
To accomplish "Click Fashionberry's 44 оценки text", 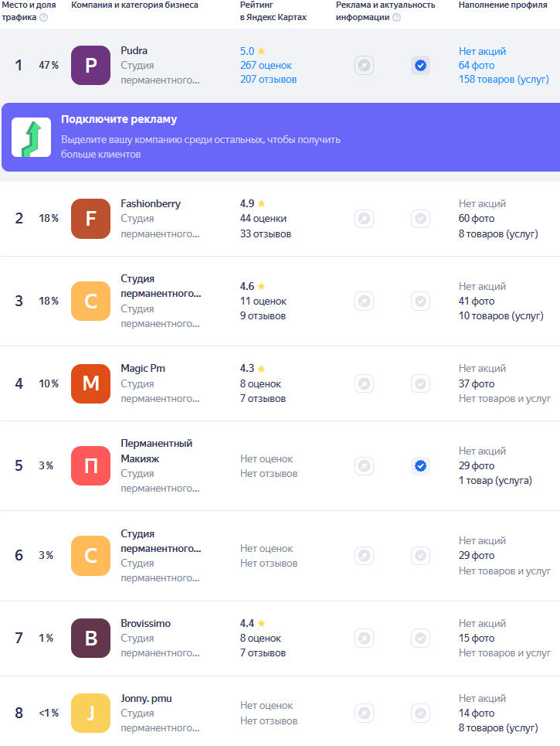I will 263,218.
